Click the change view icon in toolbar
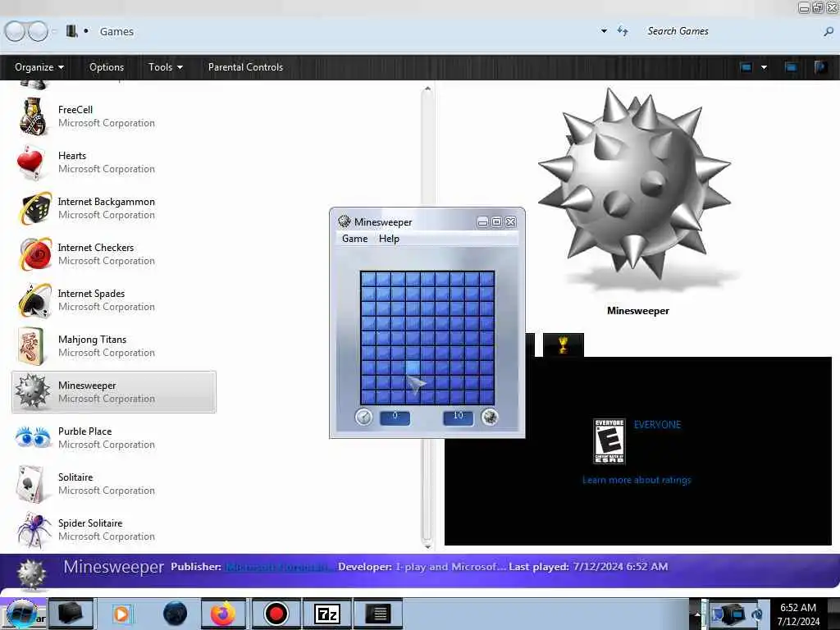The width and height of the screenshot is (840, 630). 746,67
